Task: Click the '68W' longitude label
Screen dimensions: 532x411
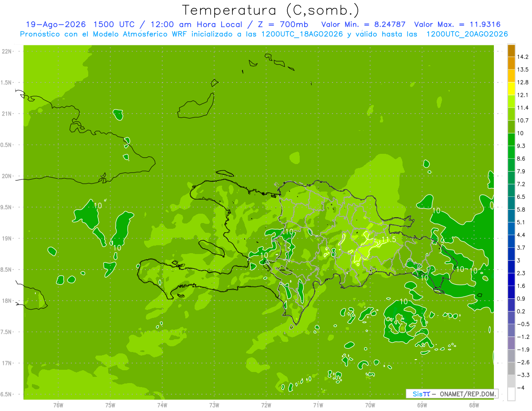Action: point(474,405)
